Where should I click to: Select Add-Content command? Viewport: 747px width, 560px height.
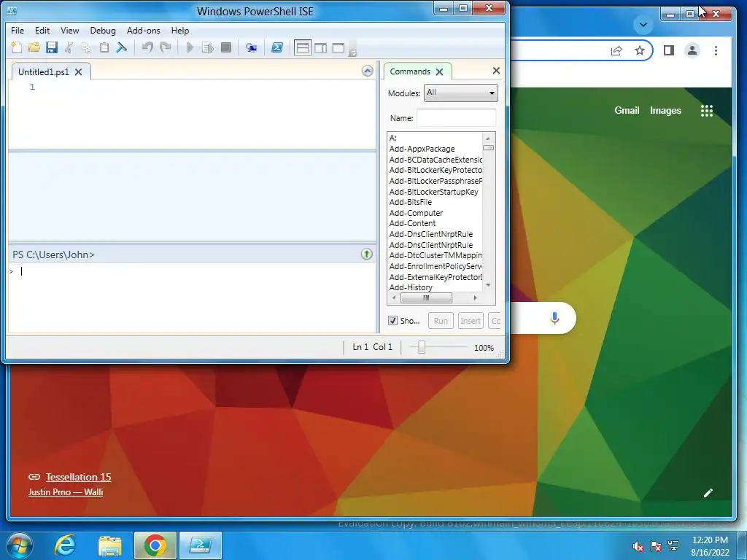click(x=413, y=223)
